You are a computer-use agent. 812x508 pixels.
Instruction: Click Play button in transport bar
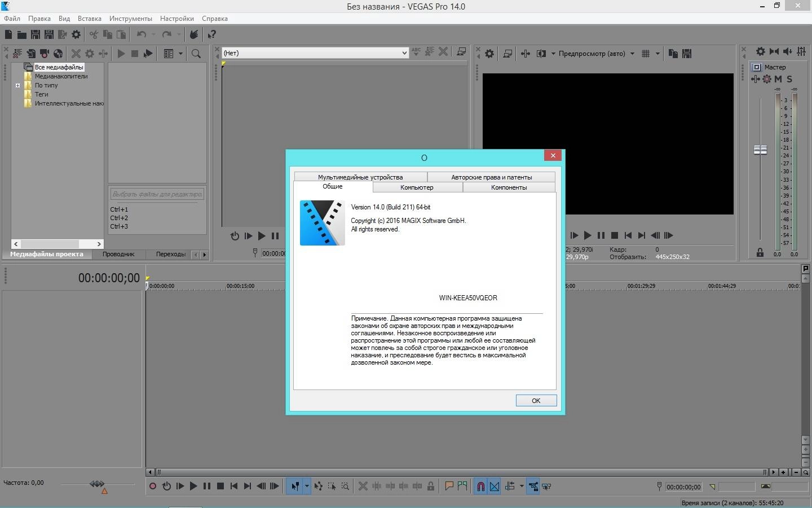[x=193, y=486]
